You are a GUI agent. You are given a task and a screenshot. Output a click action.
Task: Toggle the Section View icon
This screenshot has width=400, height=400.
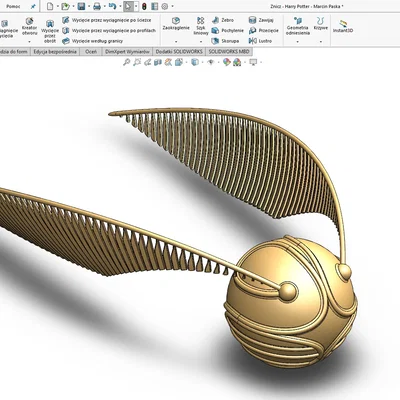tap(158, 62)
